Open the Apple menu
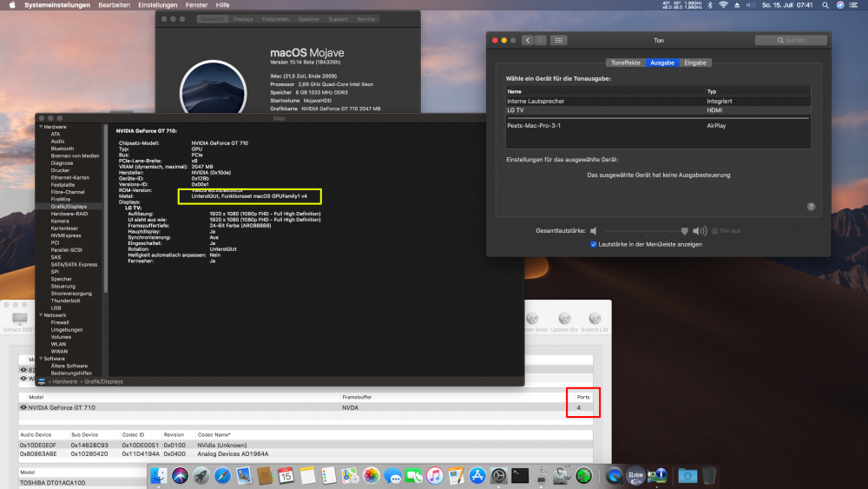The image size is (868, 489). click(x=12, y=5)
